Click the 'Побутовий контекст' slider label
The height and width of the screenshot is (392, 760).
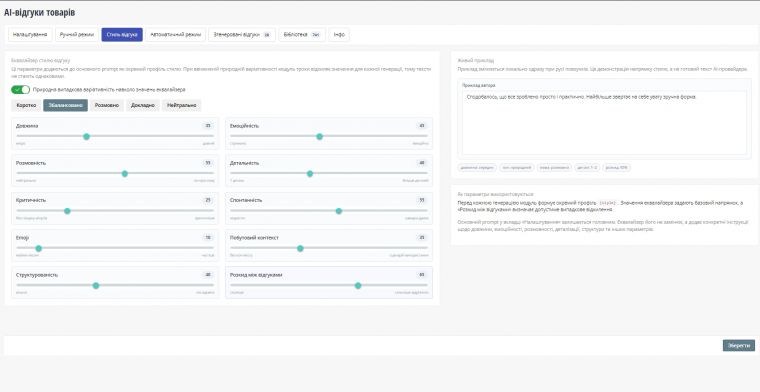tap(254, 237)
